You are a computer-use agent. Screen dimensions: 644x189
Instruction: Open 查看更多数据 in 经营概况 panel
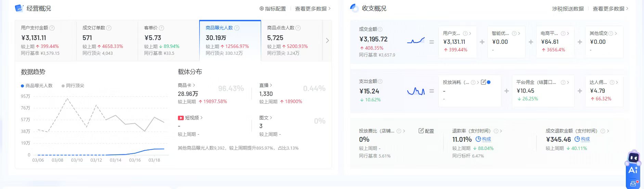pos(313,9)
